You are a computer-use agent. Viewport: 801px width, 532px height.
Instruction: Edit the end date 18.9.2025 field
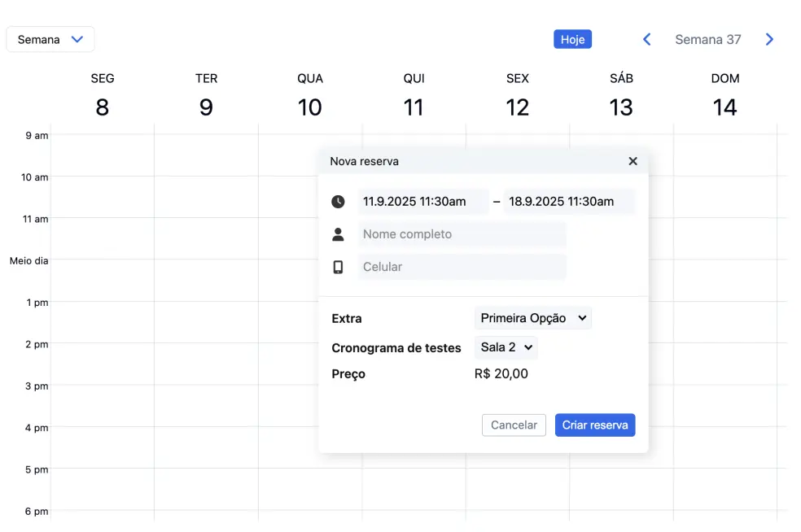[568, 202]
